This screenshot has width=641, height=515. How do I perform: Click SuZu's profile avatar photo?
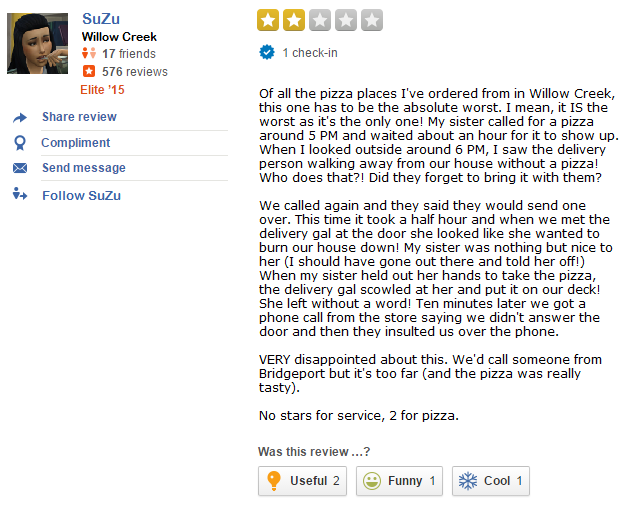[x=38, y=43]
